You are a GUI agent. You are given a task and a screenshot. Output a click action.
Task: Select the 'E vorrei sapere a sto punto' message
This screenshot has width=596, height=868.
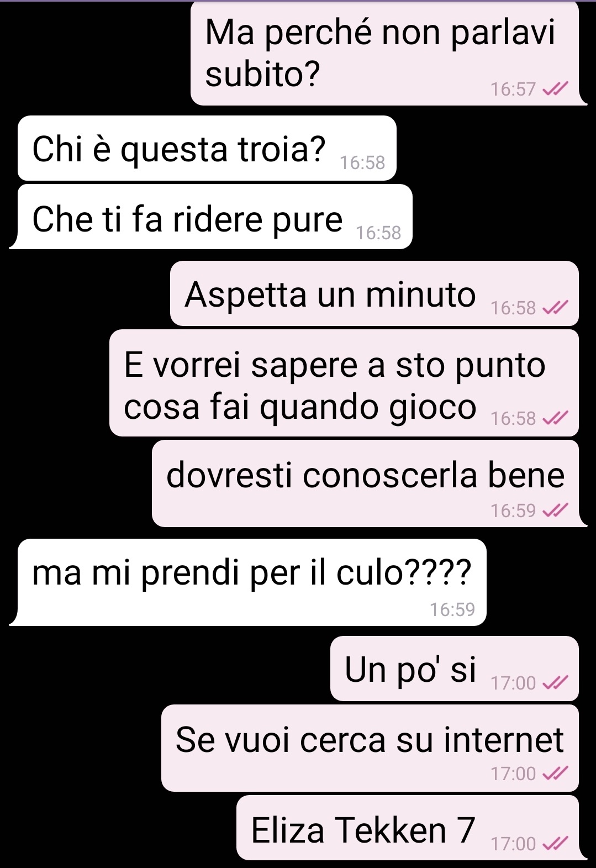tap(344, 383)
